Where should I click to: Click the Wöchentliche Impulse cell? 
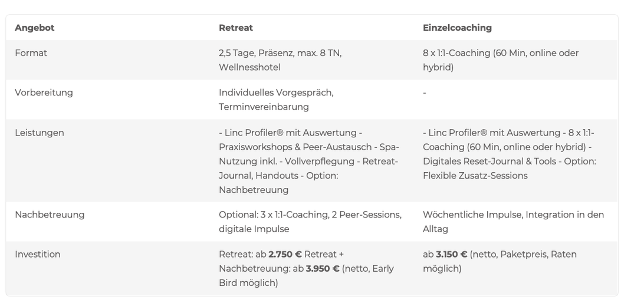pyautogui.click(x=514, y=222)
